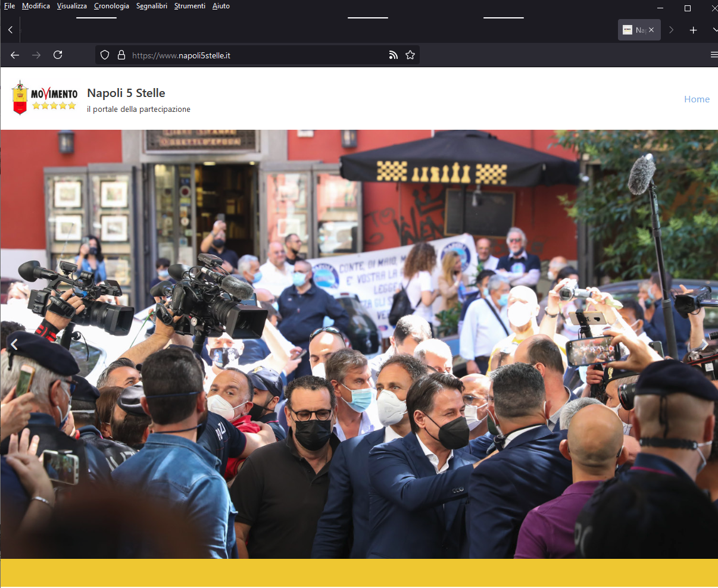
Task: Open the Strumenti menu
Action: point(189,6)
